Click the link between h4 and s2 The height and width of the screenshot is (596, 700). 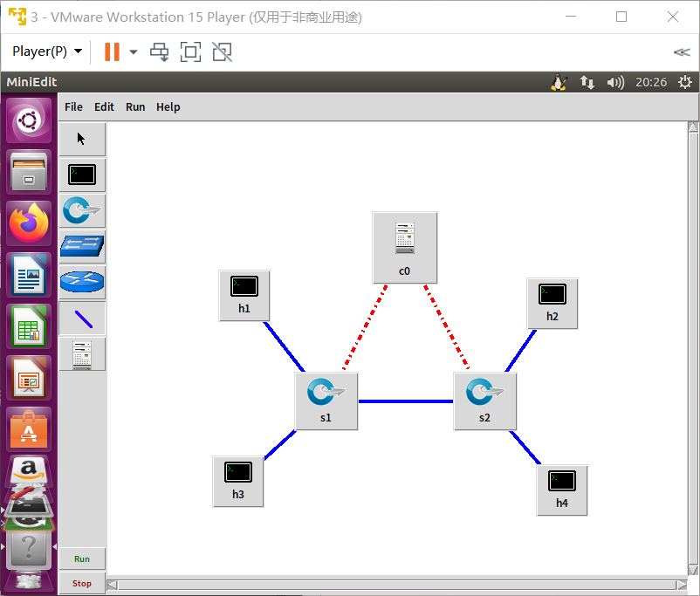525,448
